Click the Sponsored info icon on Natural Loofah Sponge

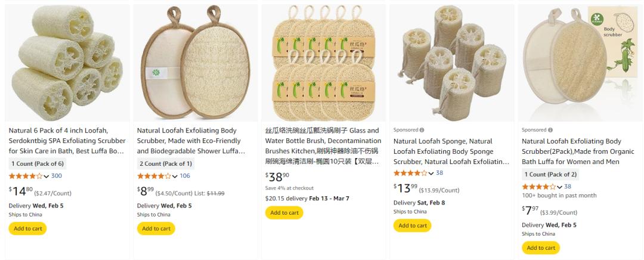point(422,129)
